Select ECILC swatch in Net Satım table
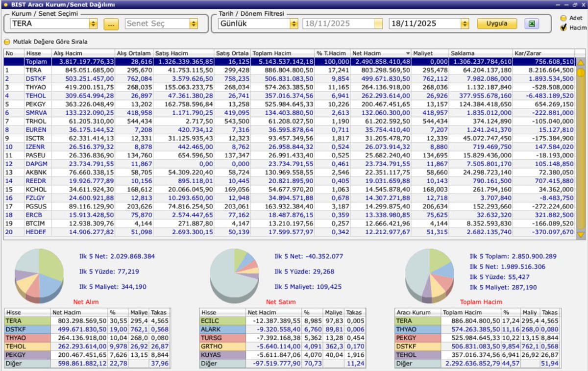 point(223,320)
